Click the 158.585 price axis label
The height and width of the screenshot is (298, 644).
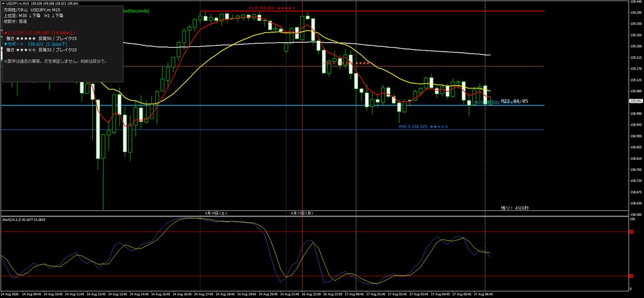pos(636,215)
